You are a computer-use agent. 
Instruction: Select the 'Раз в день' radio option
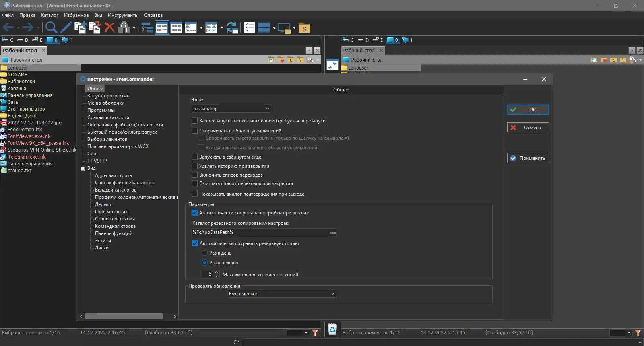click(205, 253)
